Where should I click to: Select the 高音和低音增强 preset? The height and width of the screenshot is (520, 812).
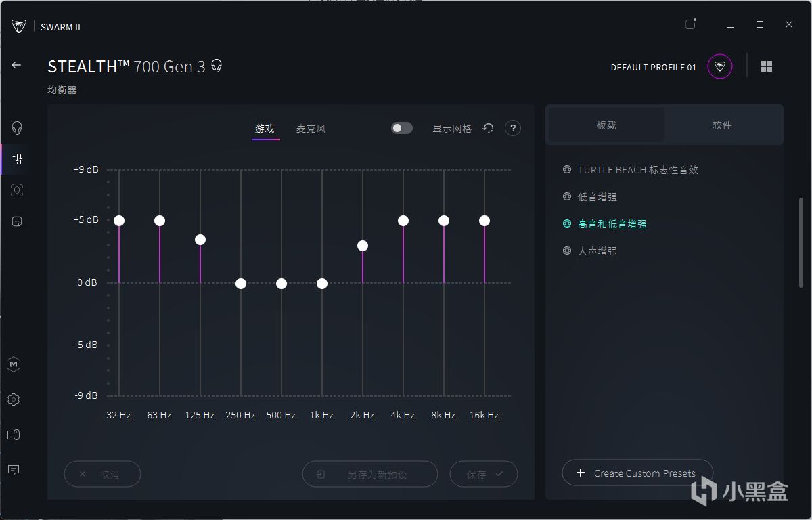[612, 224]
